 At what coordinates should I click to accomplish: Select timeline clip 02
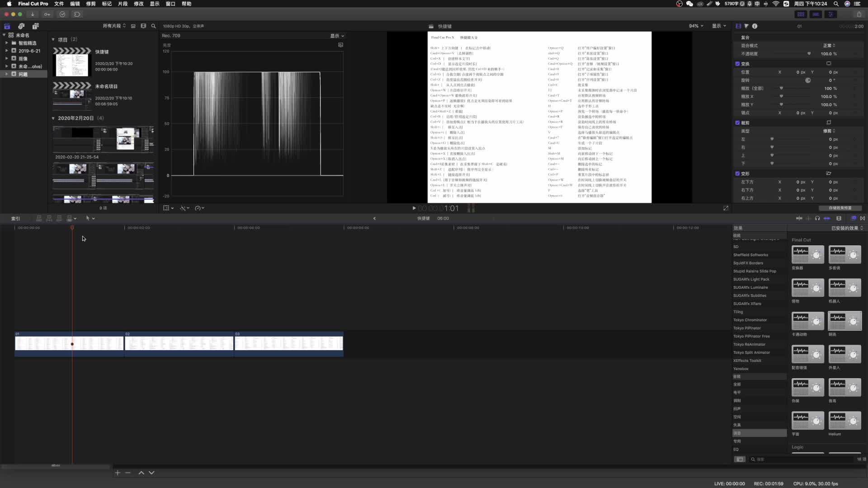tap(179, 344)
